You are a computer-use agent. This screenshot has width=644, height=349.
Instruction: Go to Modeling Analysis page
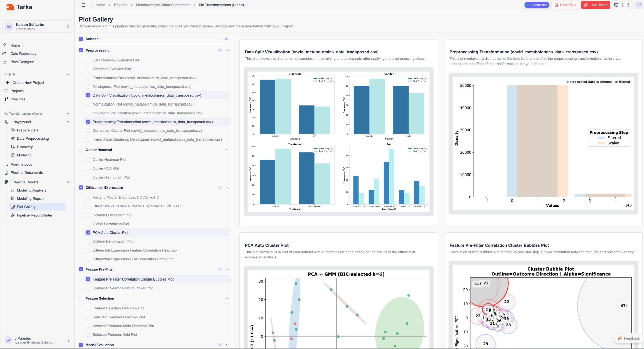31,190
